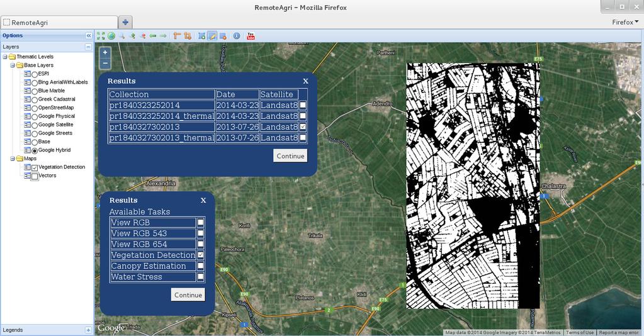Image resolution: width=644 pixels, height=336 pixels.
Task: Toggle the pencil edit feature tool
Action: (212, 36)
